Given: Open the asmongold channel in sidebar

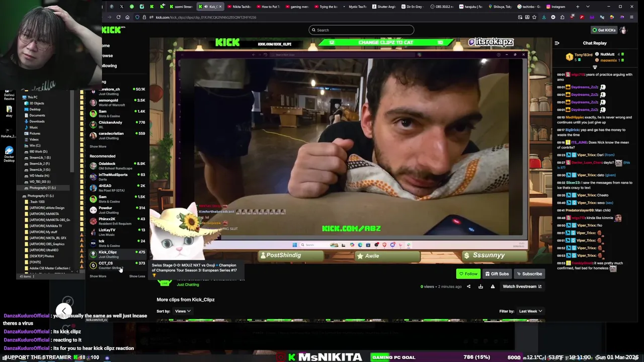Looking at the screenshot, I should tap(118, 102).
